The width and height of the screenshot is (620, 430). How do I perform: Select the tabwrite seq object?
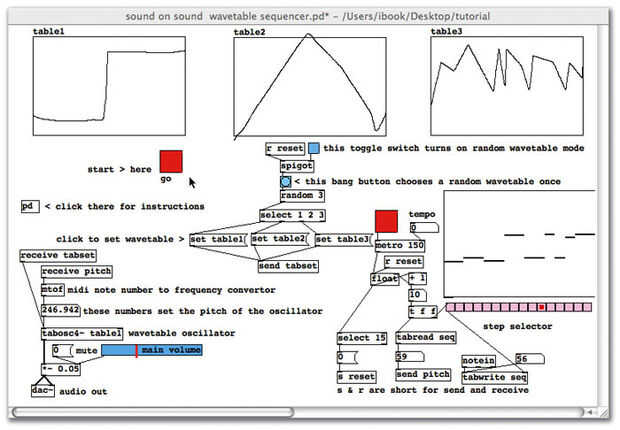click(x=495, y=378)
